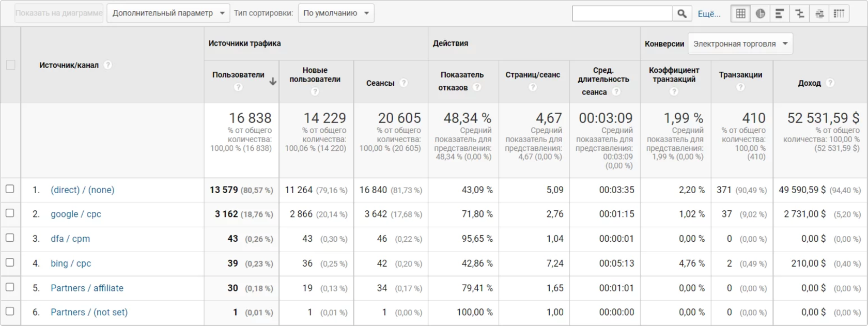Sort by the Страниц/сеанс column header
868x326 pixels.
(x=533, y=75)
